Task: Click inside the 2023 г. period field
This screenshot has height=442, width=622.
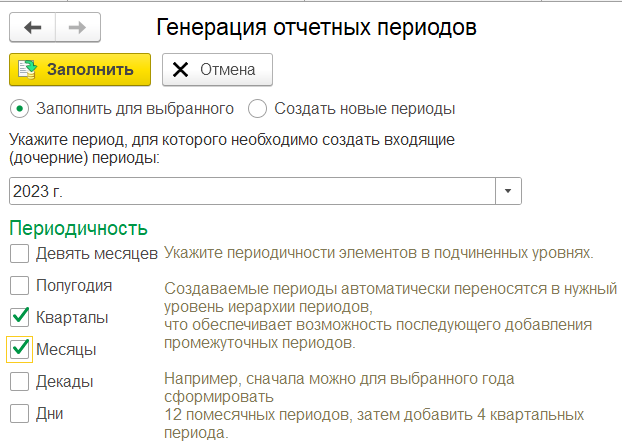Action: (x=252, y=191)
